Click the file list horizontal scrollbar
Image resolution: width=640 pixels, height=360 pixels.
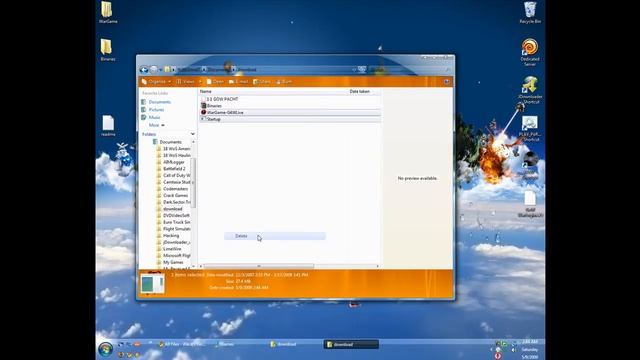tap(259, 266)
